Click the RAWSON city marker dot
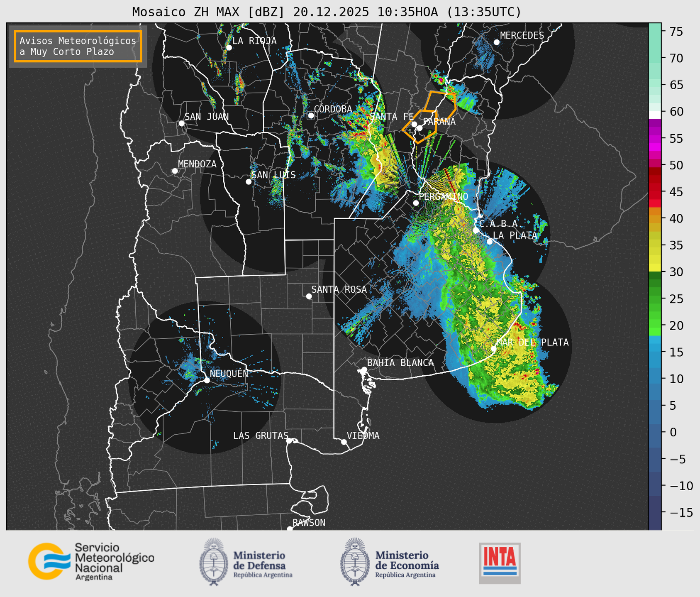Screen dimensions: 700x597 click(x=290, y=529)
